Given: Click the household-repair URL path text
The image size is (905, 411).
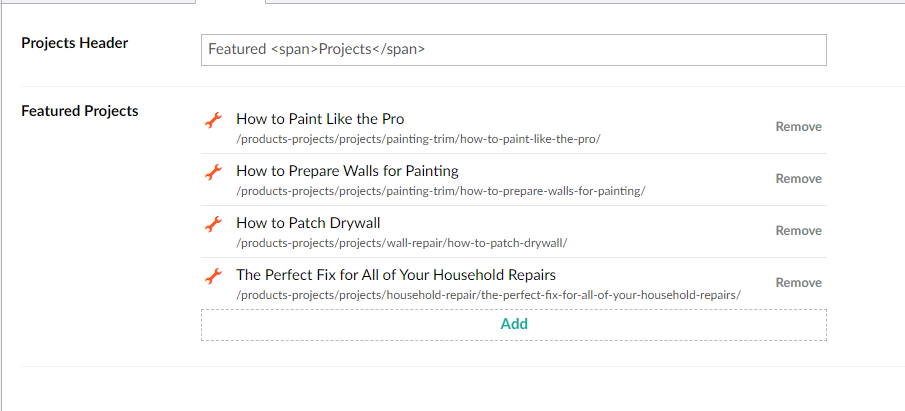Looking at the screenshot, I should point(488,295).
